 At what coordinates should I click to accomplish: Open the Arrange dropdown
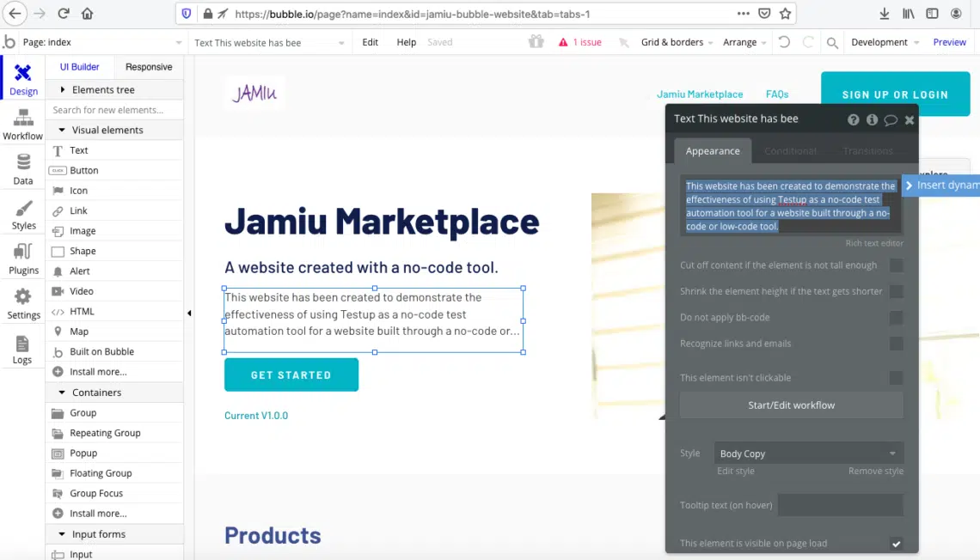click(x=744, y=42)
